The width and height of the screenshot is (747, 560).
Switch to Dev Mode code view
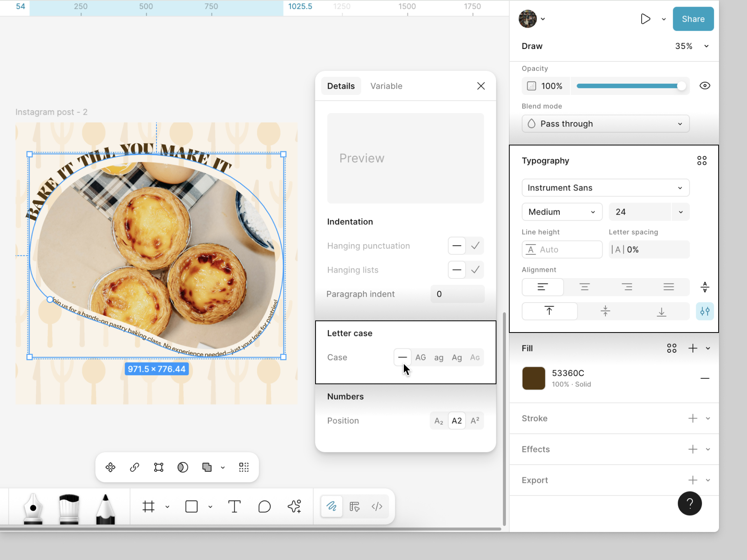point(377,506)
